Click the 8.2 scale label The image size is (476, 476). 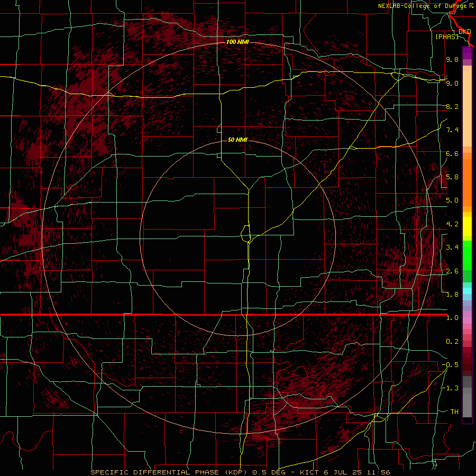452,106
